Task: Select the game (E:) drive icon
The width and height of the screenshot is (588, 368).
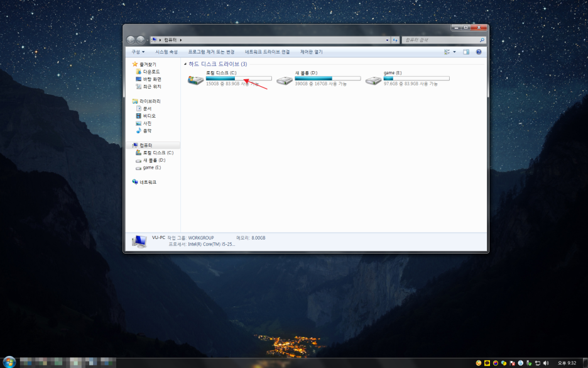Action: click(x=374, y=80)
